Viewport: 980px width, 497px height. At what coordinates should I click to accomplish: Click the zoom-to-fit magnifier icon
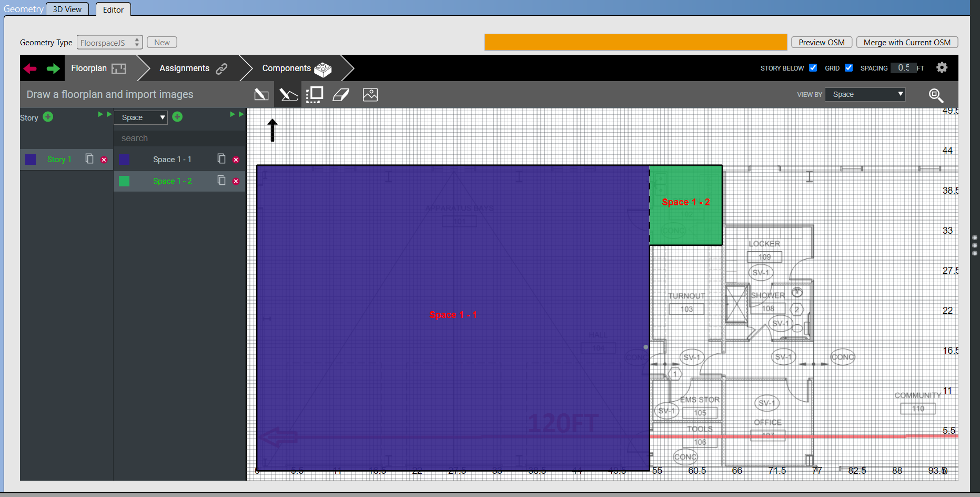pyautogui.click(x=936, y=95)
